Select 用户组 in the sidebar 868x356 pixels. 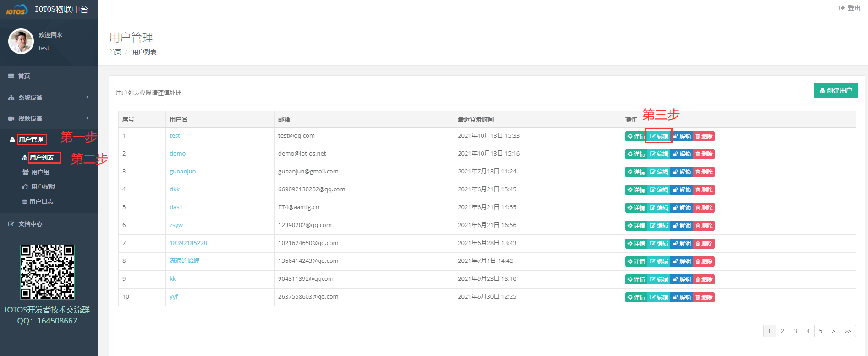click(x=40, y=172)
